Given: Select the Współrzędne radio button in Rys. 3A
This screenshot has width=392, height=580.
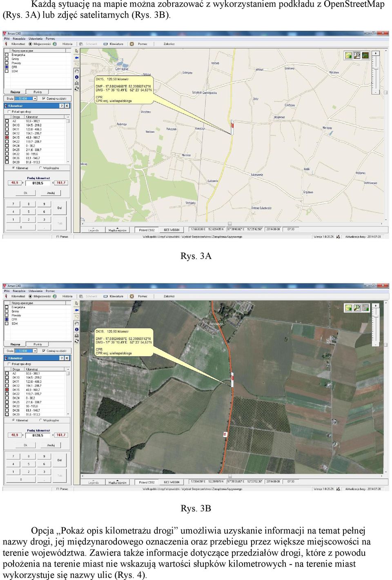Looking at the screenshot, I should [41, 168].
